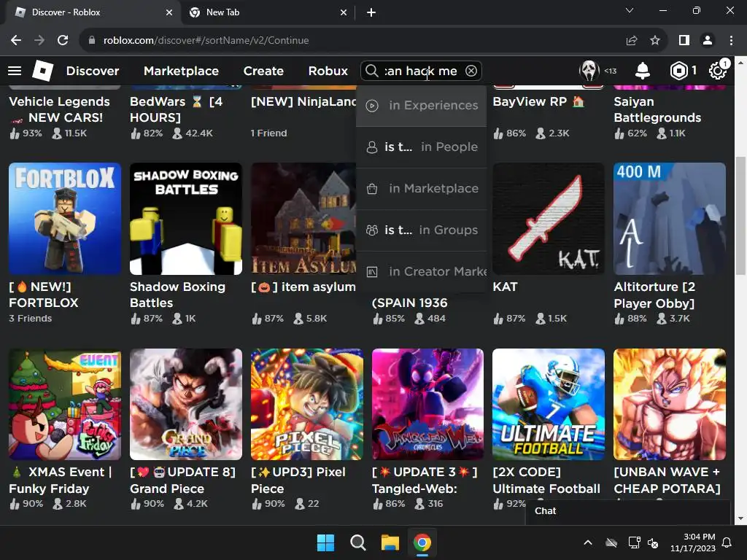Open the Roblox settings gear
This screenshot has height=560, width=747.
718,71
